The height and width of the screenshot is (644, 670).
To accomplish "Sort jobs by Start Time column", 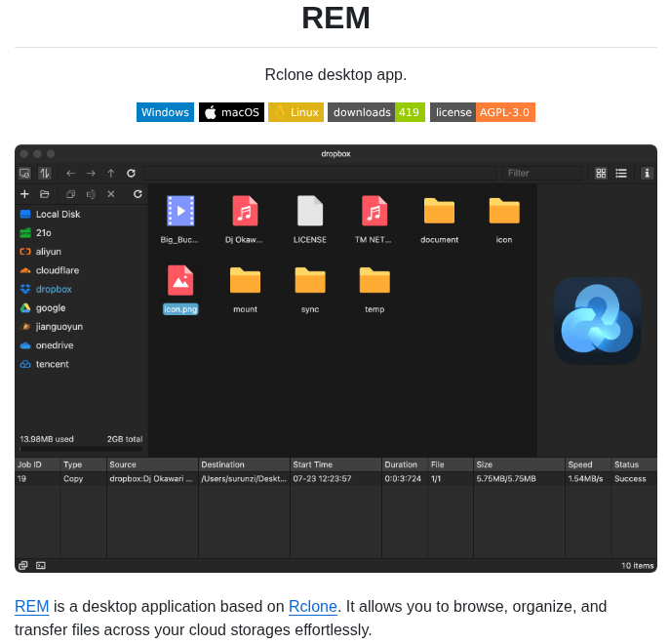I will [335, 464].
